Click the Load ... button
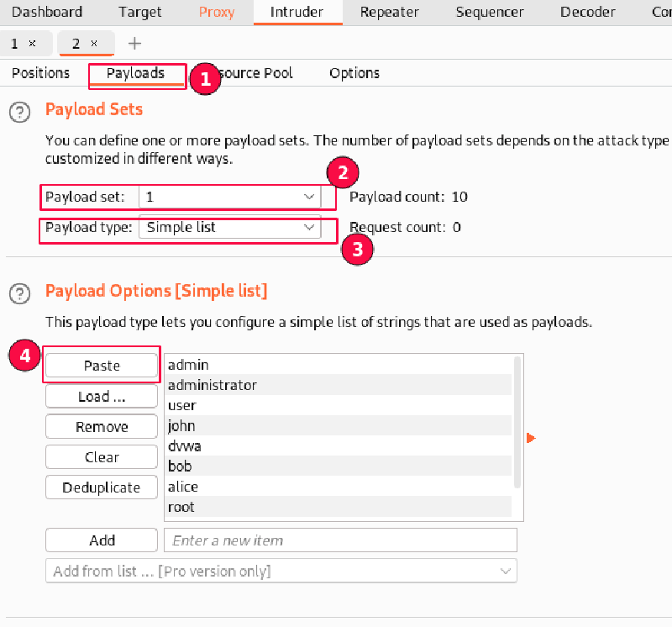 click(x=102, y=397)
